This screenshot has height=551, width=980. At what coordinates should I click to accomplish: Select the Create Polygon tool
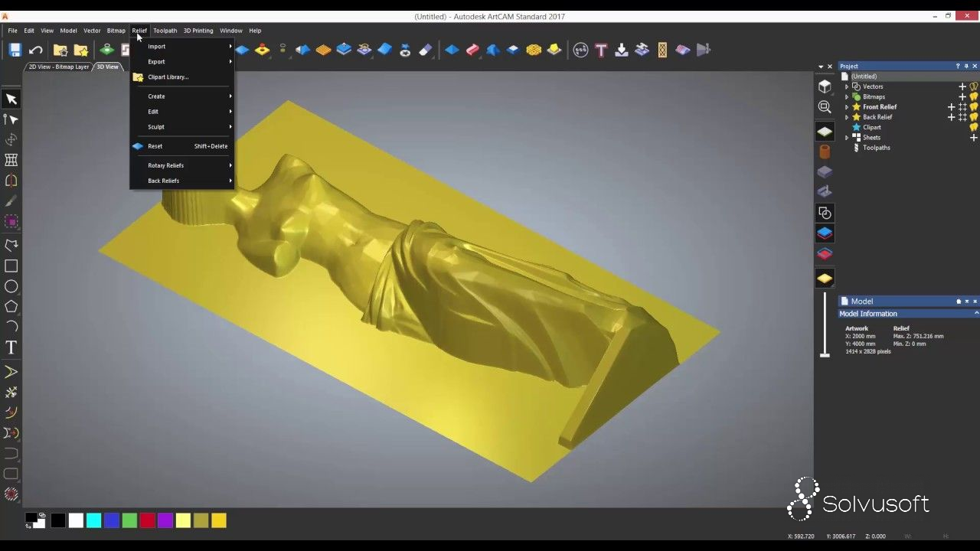coord(11,307)
